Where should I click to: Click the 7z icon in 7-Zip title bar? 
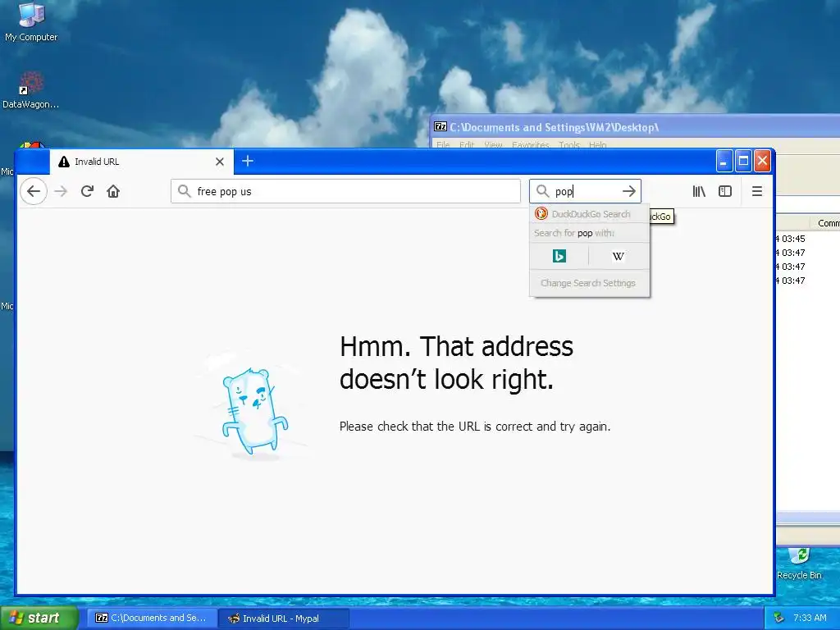point(441,126)
